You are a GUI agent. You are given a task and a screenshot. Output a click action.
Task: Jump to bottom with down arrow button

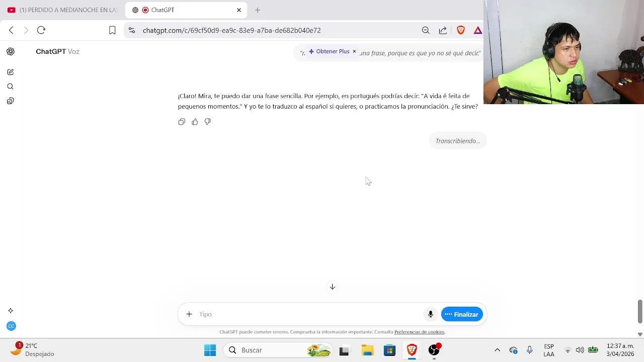332,287
